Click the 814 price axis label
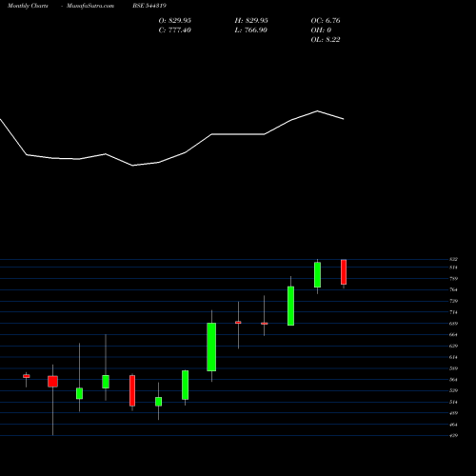 (x=453, y=268)
